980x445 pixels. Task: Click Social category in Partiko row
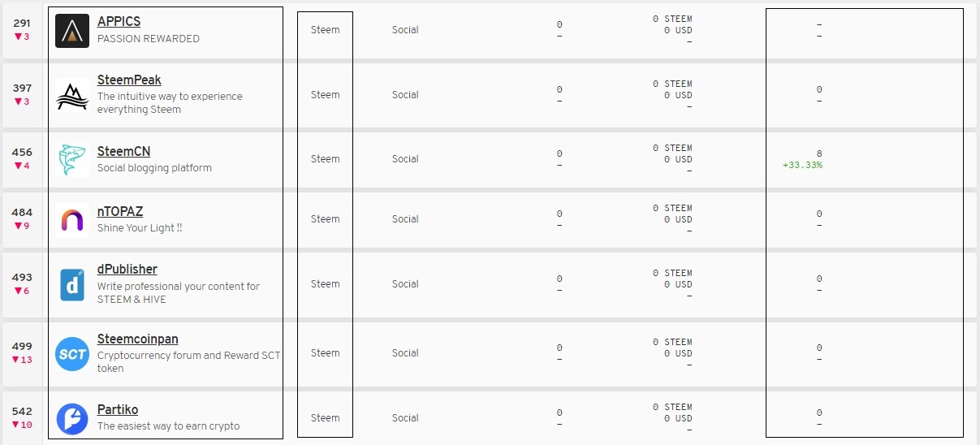405,418
